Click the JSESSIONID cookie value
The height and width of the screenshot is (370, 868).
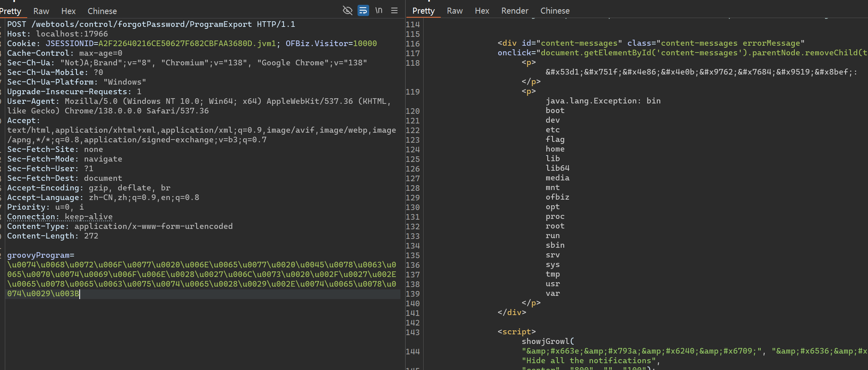187,44
